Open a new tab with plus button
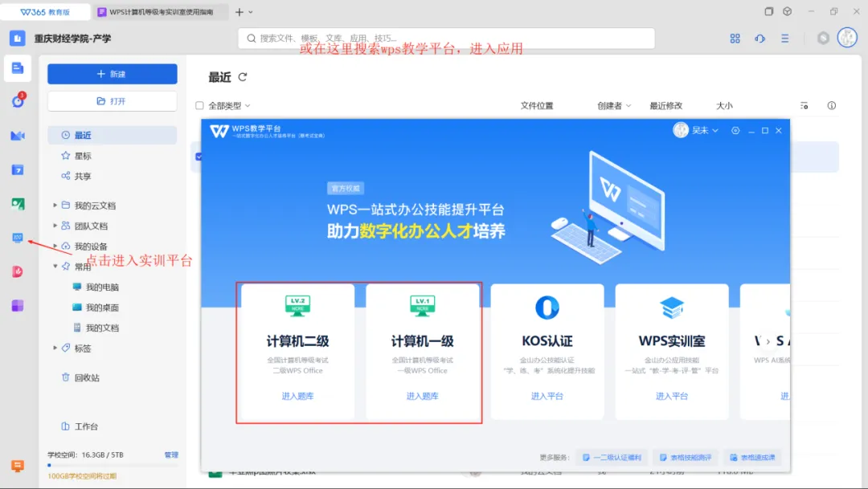868x489 pixels. 240,12
